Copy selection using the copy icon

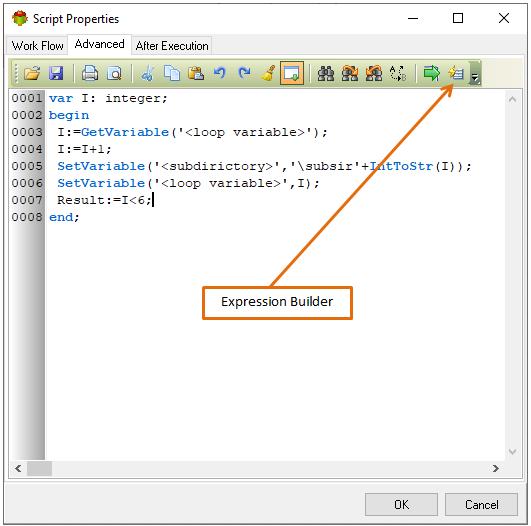pyautogui.click(x=172, y=73)
